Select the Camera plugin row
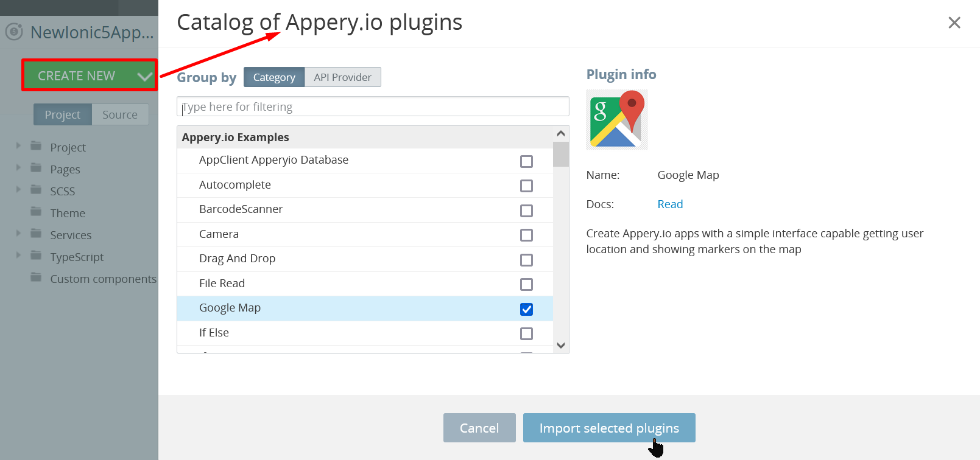This screenshot has height=460, width=980. pyautogui.click(x=365, y=234)
